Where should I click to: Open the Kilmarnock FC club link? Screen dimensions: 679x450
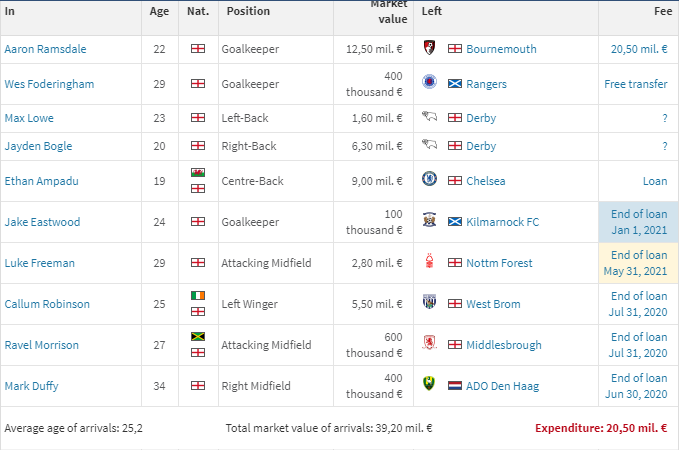click(x=502, y=222)
